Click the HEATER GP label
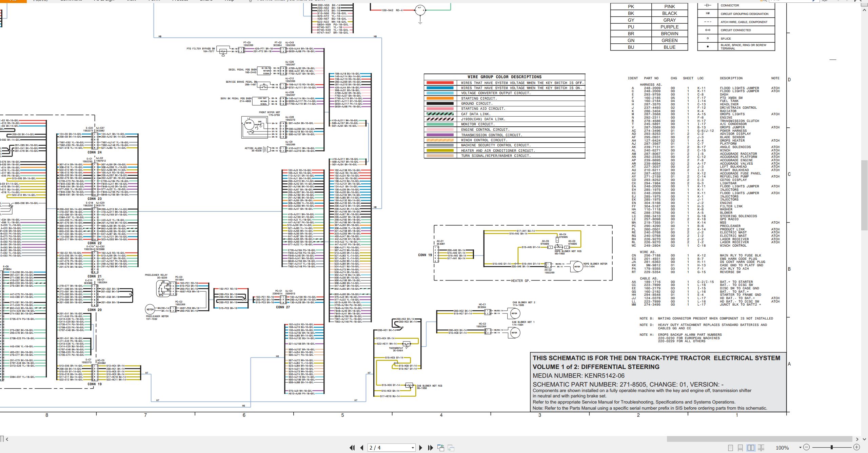The width and height of the screenshot is (868, 453). (520, 281)
